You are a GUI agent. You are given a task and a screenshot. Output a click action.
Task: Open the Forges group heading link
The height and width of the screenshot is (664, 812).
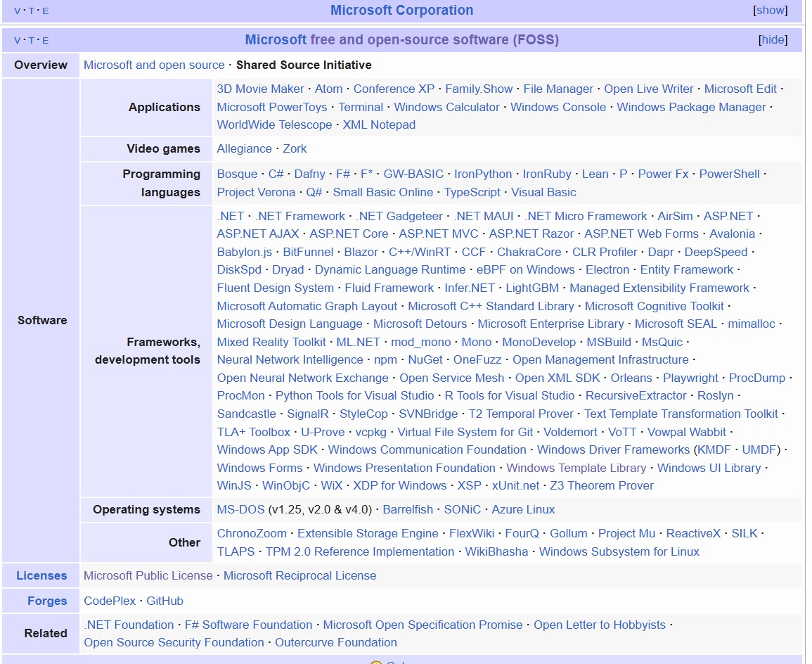coord(47,601)
